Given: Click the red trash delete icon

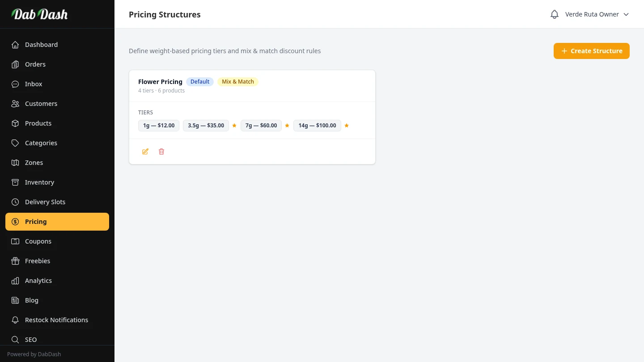Looking at the screenshot, I should (161, 152).
